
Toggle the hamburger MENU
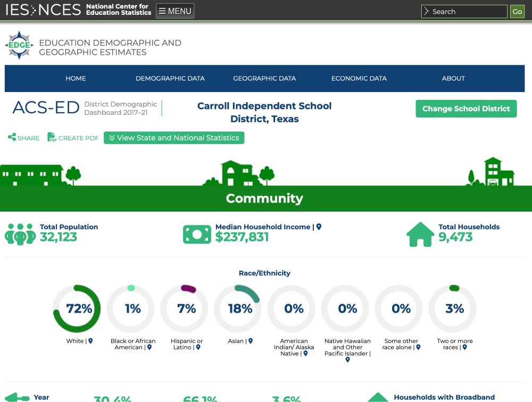click(175, 10)
